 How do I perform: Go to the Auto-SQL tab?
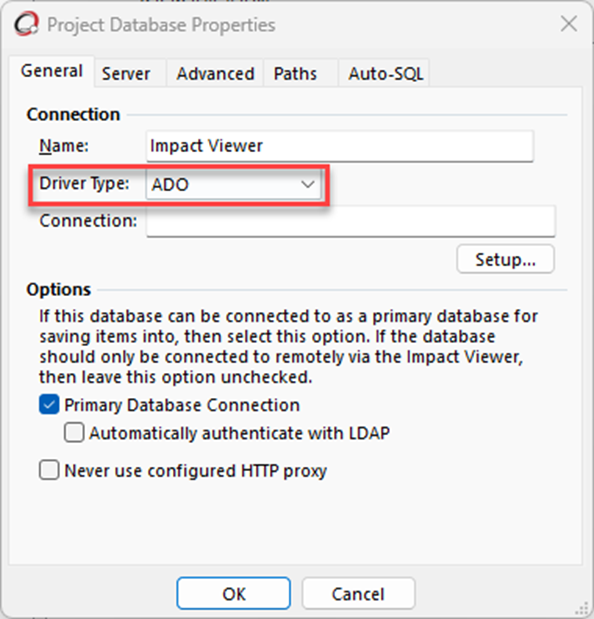click(386, 73)
